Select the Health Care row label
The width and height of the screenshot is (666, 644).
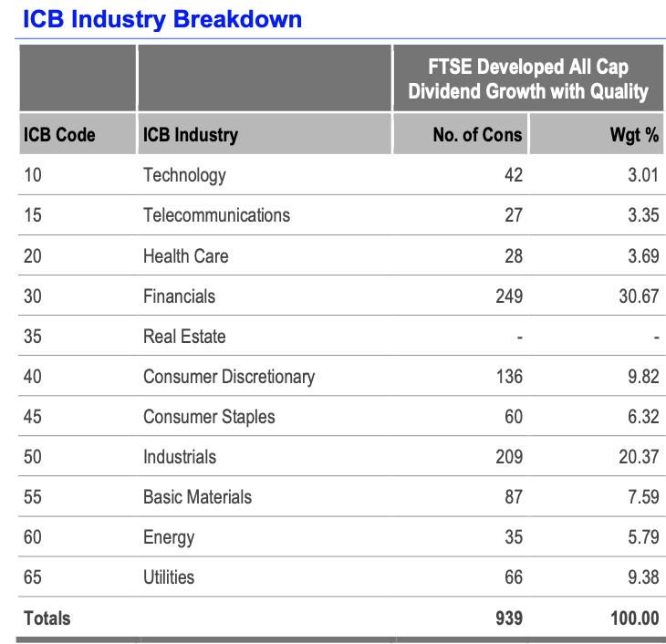coord(186,256)
